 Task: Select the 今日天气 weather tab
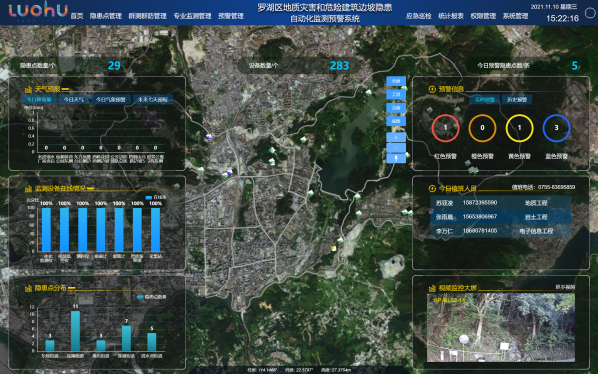pos(74,100)
